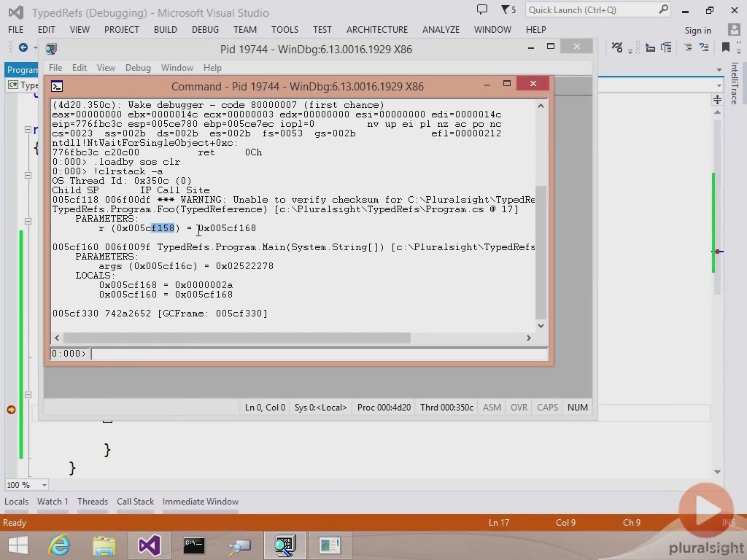Click the NUM indicator in WinDbg status bar
This screenshot has height=560, width=747.
pyautogui.click(x=578, y=407)
